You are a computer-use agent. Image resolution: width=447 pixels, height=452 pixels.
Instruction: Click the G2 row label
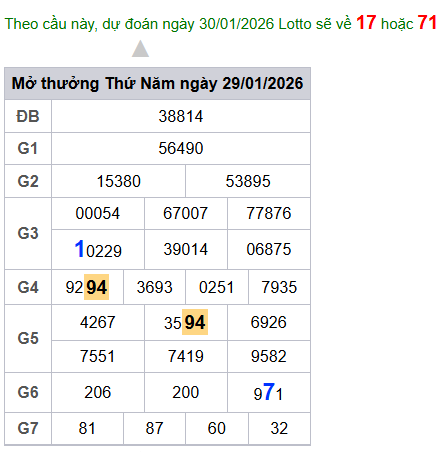[28, 182]
